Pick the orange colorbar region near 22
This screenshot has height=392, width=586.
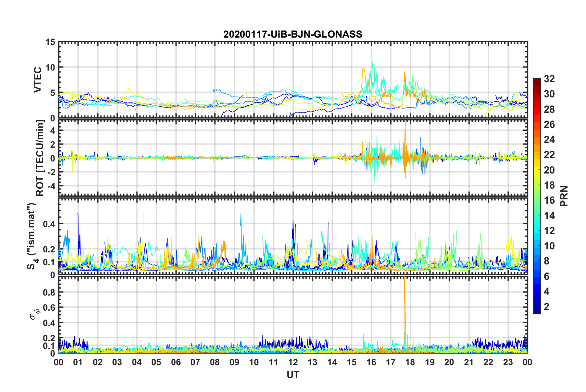click(537, 154)
